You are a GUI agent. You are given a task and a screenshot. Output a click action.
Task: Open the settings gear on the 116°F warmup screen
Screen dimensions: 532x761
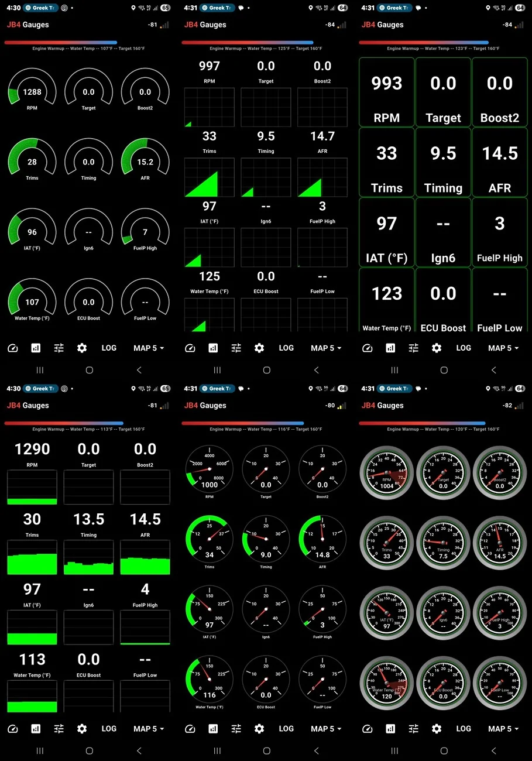[259, 729]
